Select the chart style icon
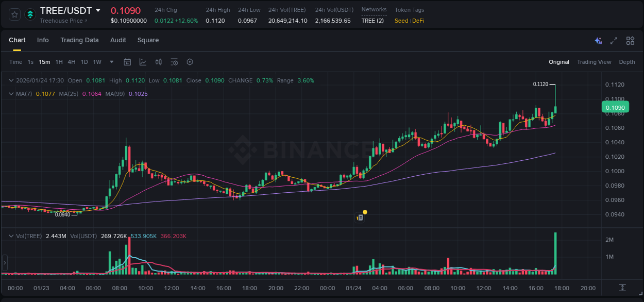Image resolution: width=644 pixels, height=302 pixels. (143, 62)
